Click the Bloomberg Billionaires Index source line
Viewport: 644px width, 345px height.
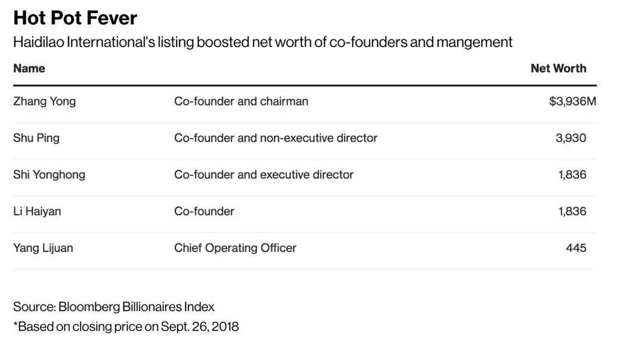[114, 307]
